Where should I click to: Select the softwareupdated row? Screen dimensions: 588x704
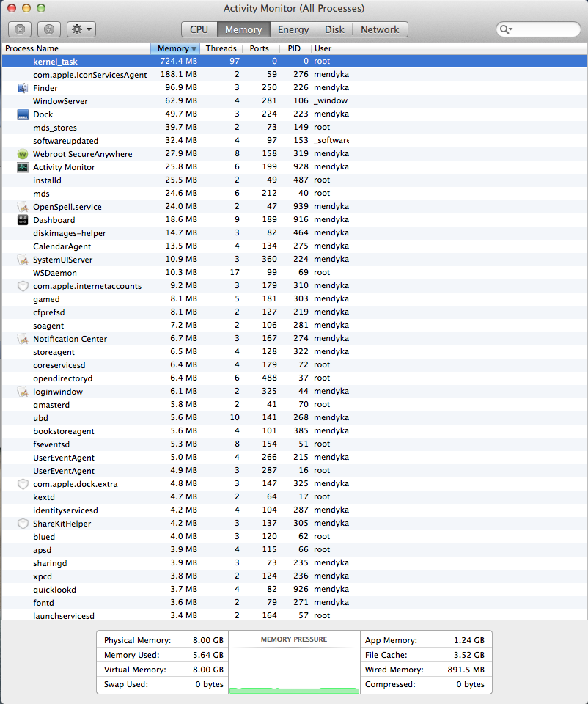point(295,141)
